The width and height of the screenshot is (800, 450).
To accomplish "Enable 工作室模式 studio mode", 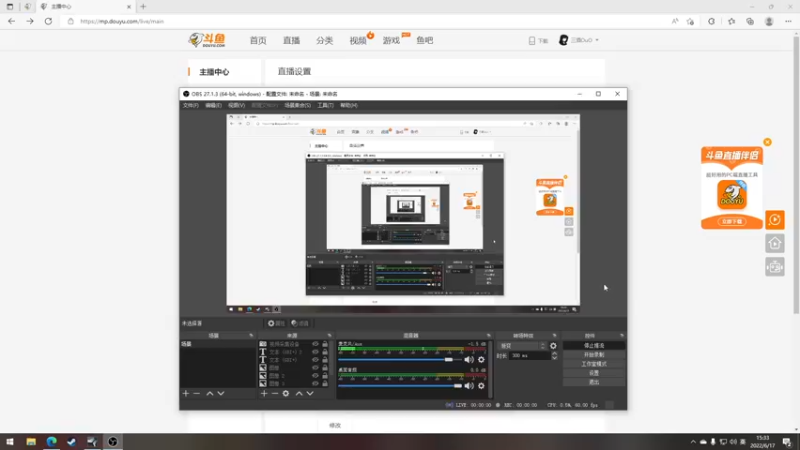I will click(594, 364).
